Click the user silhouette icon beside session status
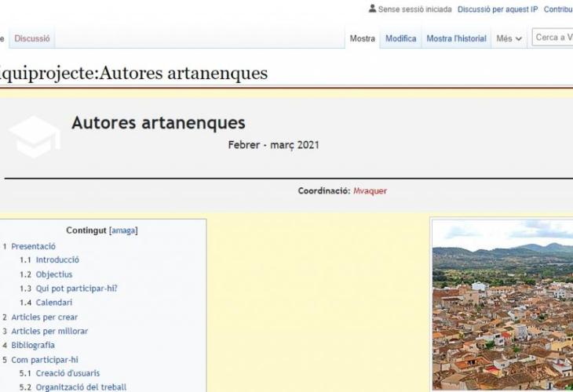573x392 pixels. click(372, 9)
